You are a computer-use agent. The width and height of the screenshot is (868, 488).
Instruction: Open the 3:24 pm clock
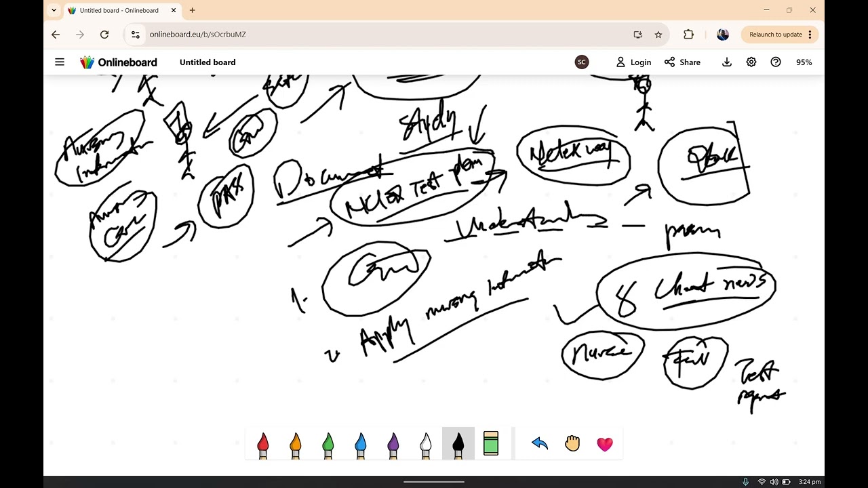pos(810,482)
